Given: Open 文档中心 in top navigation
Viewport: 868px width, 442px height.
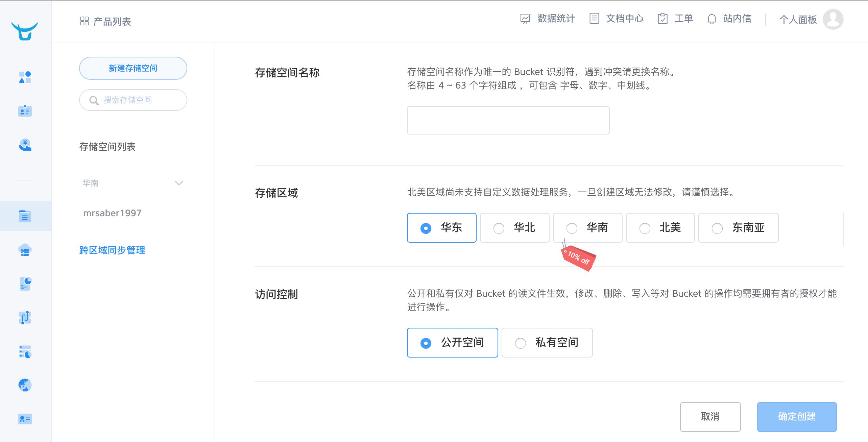Looking at the screenshot, I should tap(616, 19).
